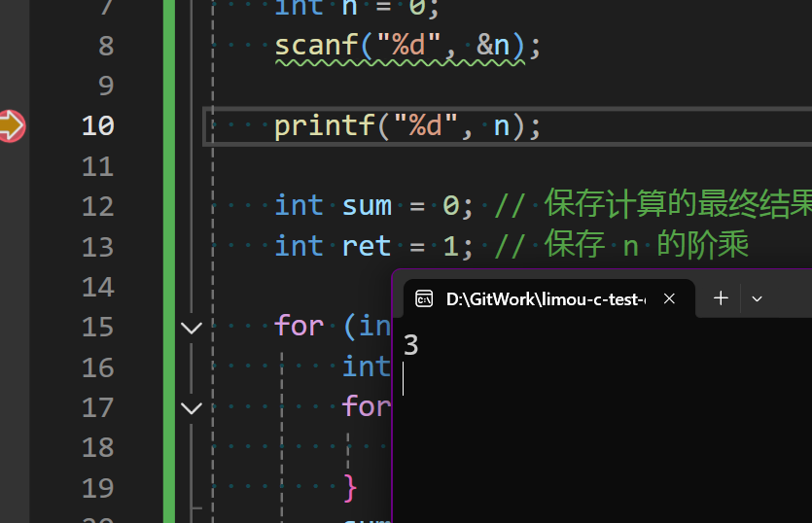Click the terminal icon in the console tab
The width and height of the screenshot is (812, 523).
424,298
